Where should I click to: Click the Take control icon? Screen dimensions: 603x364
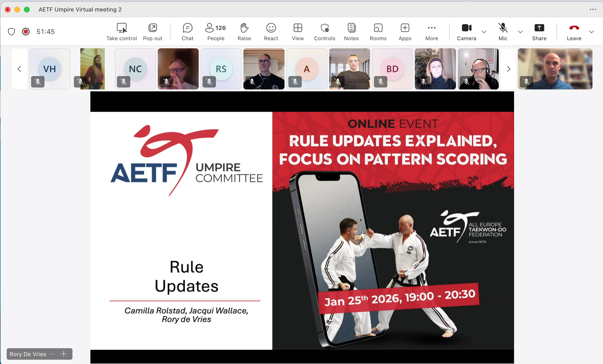121,28
